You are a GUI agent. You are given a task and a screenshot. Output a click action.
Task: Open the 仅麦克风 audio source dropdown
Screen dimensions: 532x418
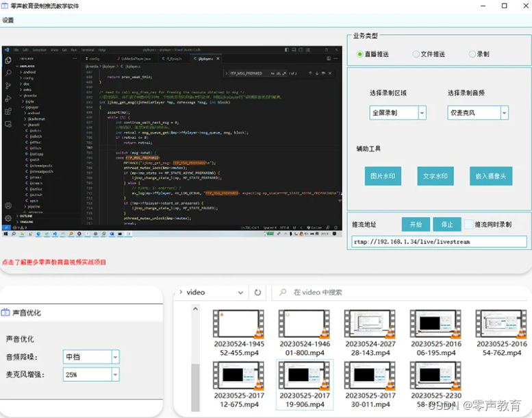[505, 113]
